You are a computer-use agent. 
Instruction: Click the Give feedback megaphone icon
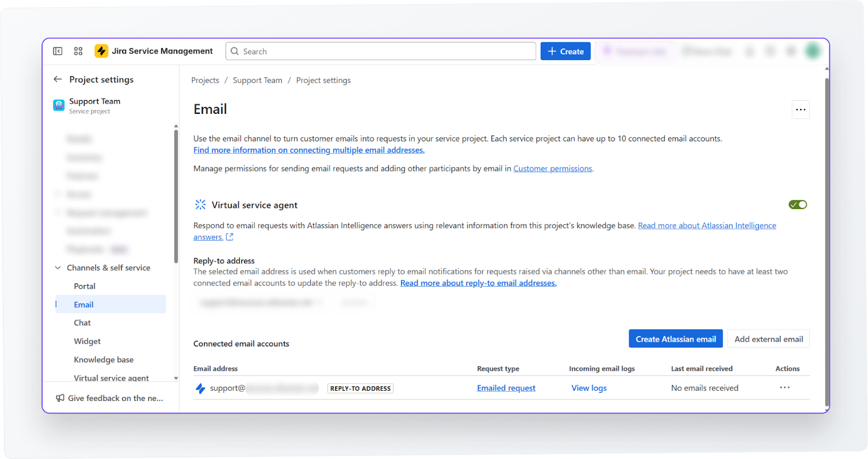(60, 398)
